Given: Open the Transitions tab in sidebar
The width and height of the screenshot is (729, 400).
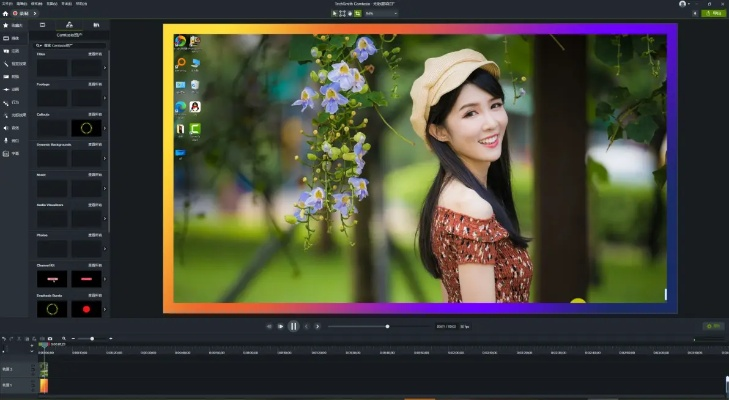Looking at the screenshot, I should tap(13, 76).
